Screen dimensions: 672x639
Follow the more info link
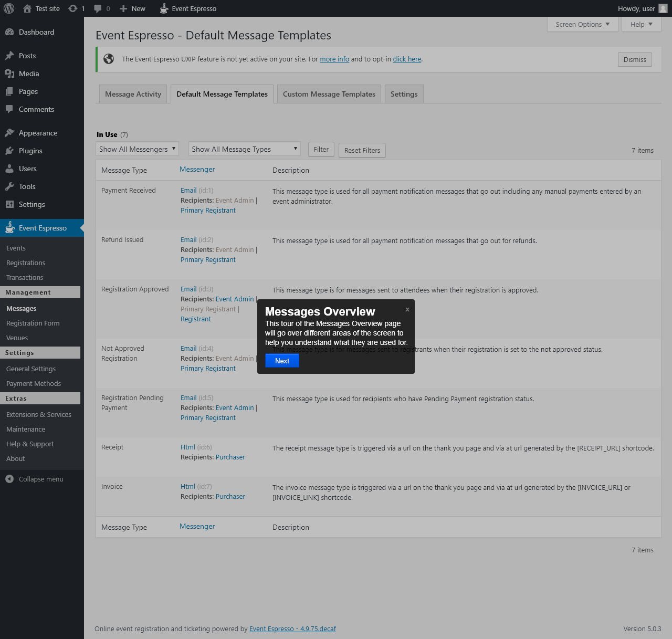(x=334, y=59)
